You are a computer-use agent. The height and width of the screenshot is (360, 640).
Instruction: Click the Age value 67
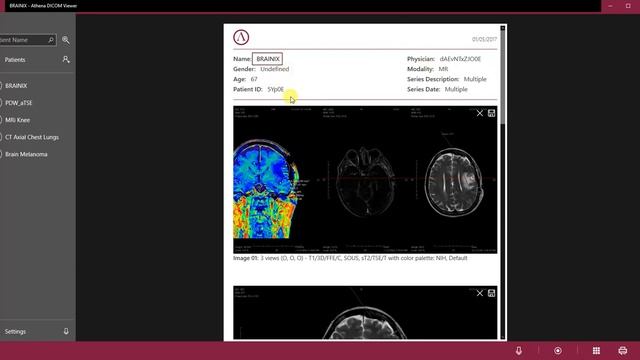tap(254, 79)
